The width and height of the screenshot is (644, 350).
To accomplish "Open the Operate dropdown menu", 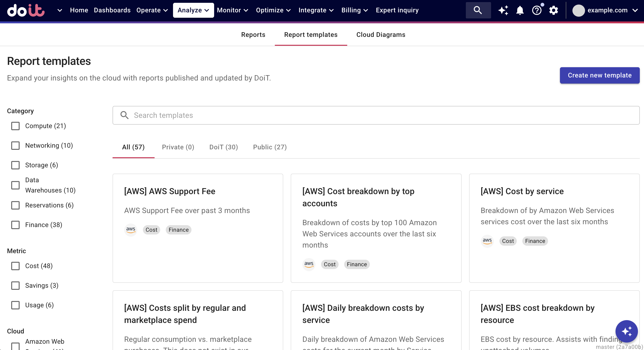I will 152,10.
